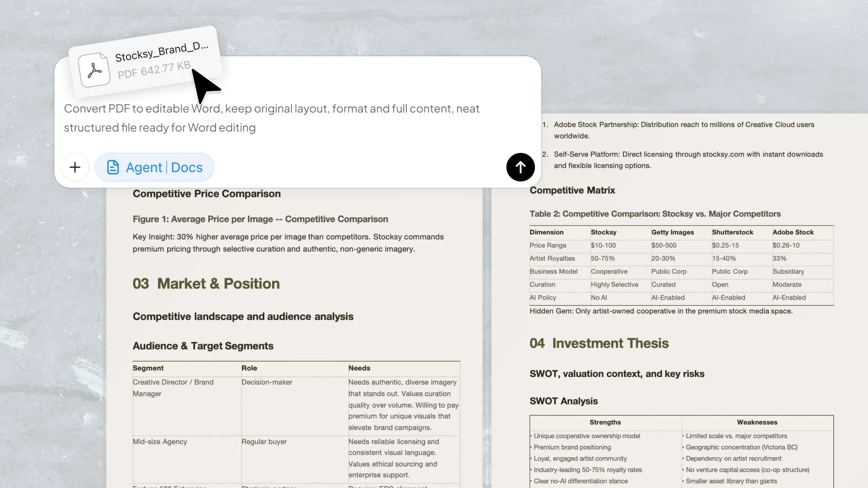Click the 'SWOT Analysis' heading
Image resolution: width=868 pixels, height=488 pixels.
pos(563,401)
